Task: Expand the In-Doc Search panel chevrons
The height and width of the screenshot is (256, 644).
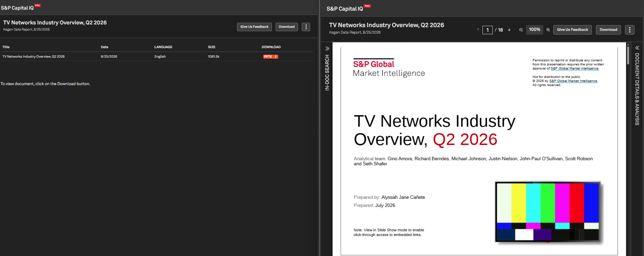Action: [327, 48]
